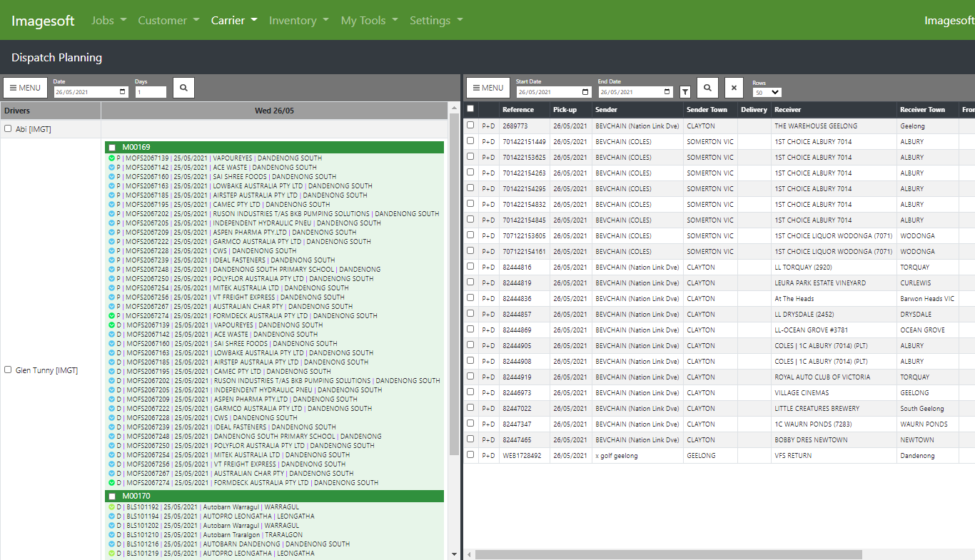The width and height of the screenshot is (975, 560).
Task: Click the Days input field
Action: pyautogui.click(x=151, y=92)
